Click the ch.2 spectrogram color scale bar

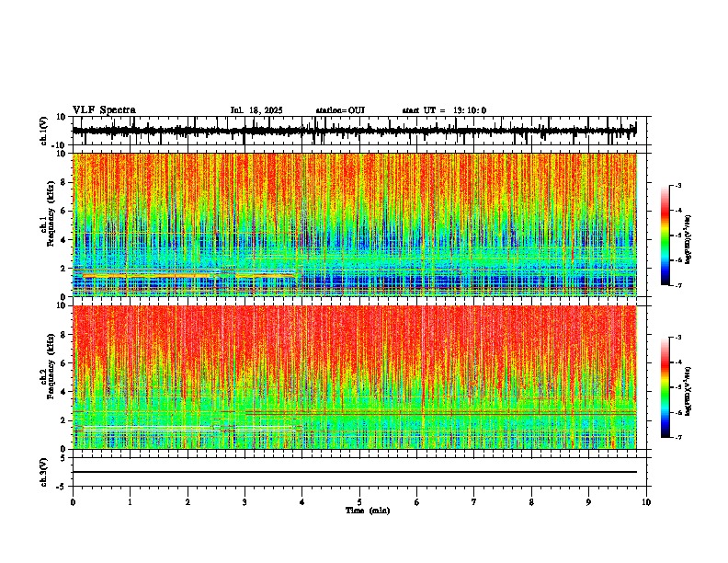click(x=665, y=387)
